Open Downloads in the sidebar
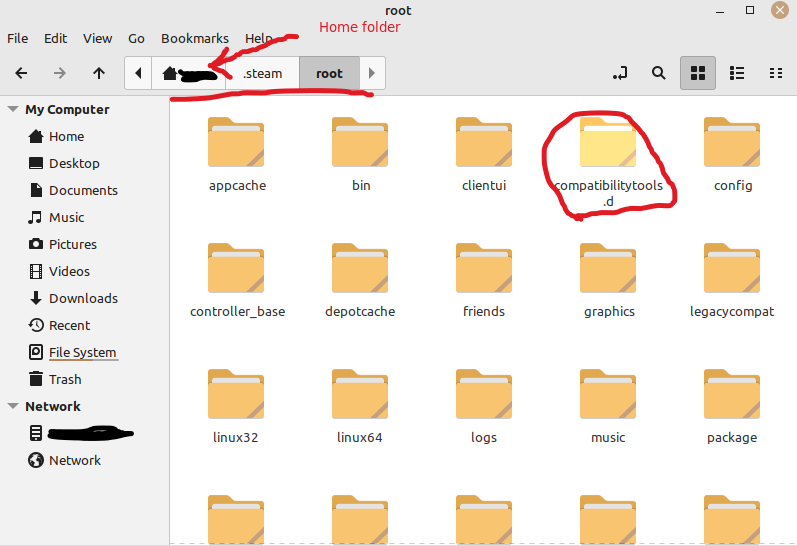Image resolution: width=797 pixels, height=546 pixels. [73, 298]
